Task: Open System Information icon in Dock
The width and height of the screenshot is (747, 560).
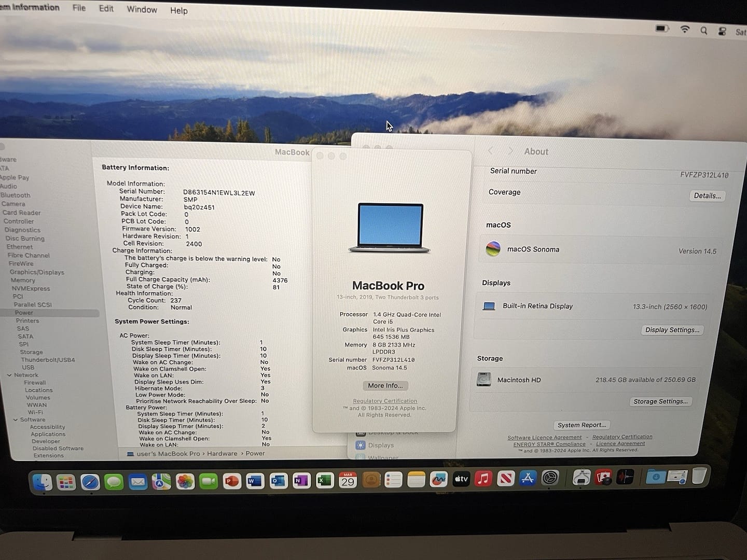Action: (582, 477)
